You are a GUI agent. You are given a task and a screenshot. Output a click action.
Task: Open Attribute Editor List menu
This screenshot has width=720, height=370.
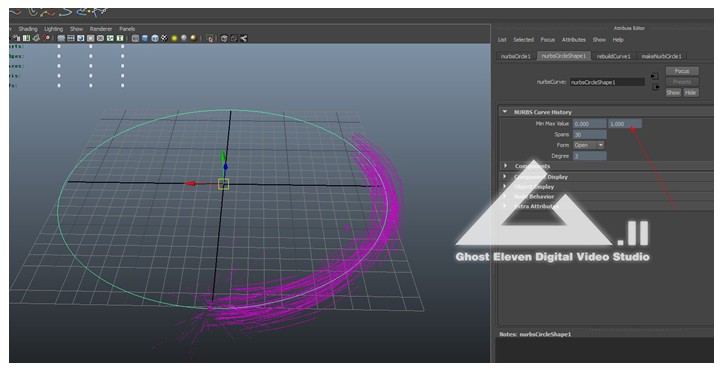click(x=502, y=40)
